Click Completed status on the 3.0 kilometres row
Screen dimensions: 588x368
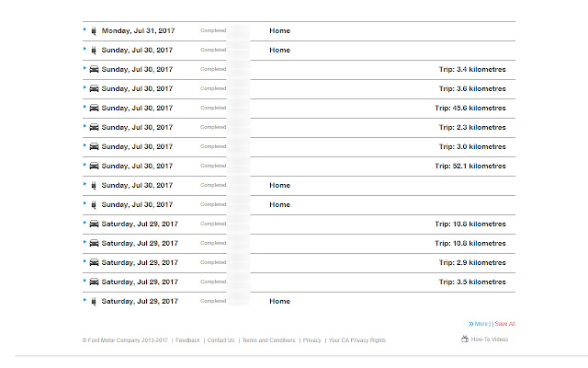[x=213, y=146]
